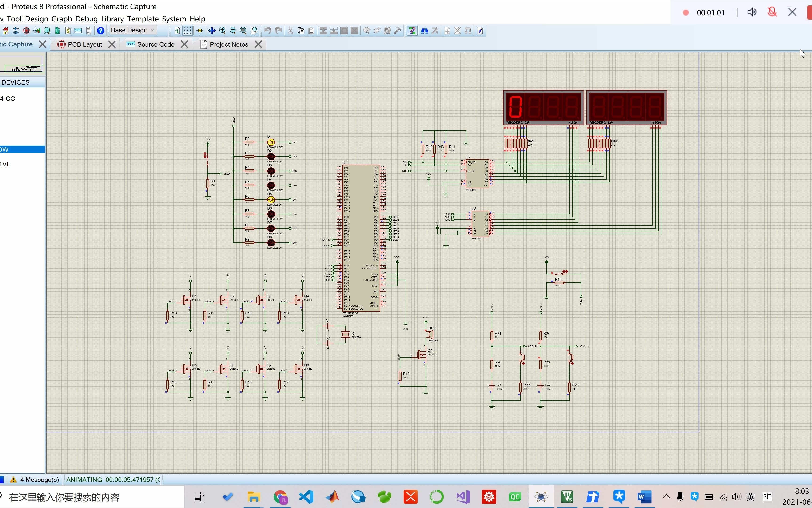
Task: Open the Word icon on the taskbar
Action: pyautogui.click(x=645, y=496)
